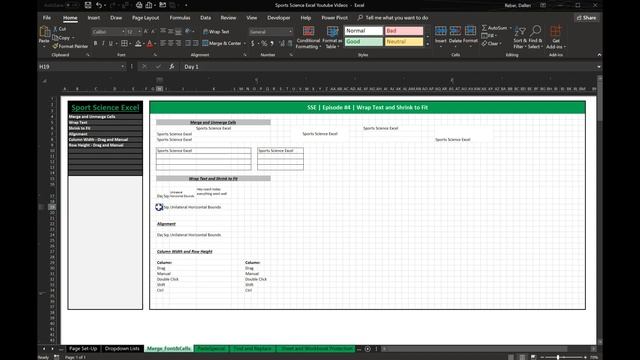
Task: Switch to the Formulas ribbon tab
Action: coord(180,18)
